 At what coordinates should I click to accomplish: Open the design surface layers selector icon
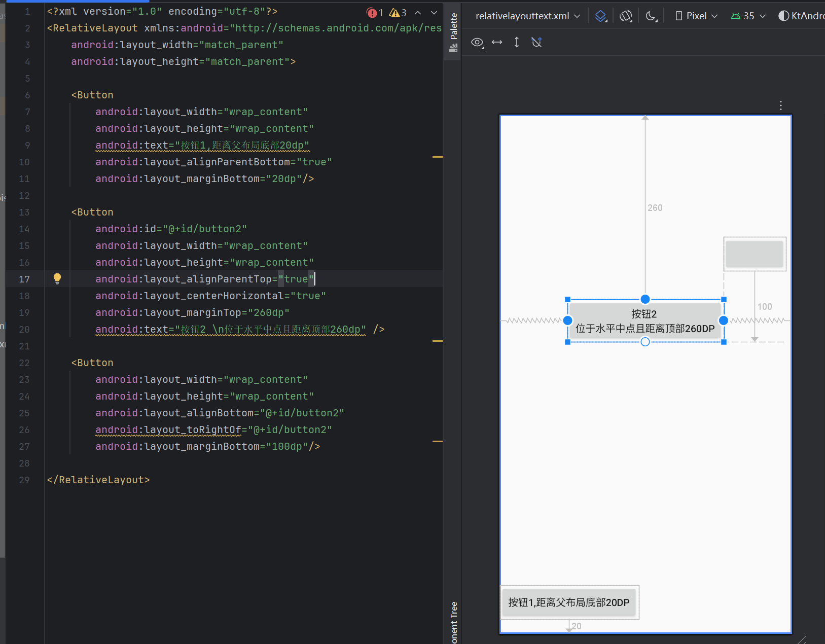[x=601, y=16]
